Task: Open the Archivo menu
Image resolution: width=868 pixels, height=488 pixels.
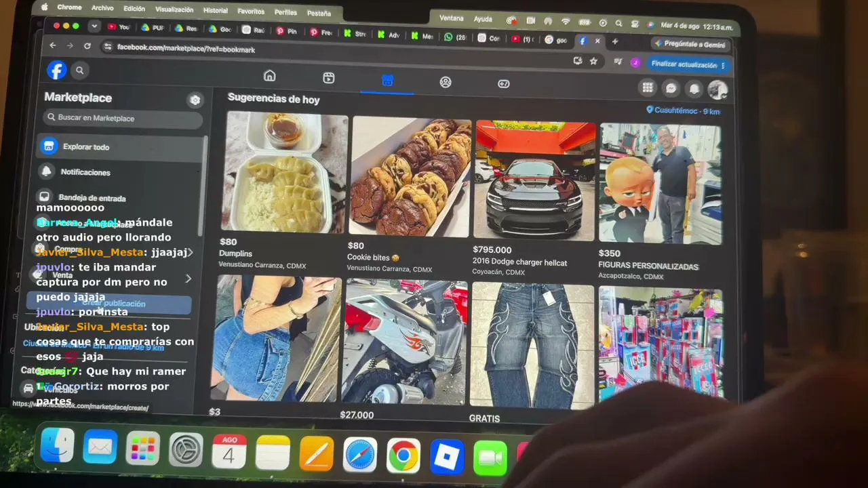Action: pyautogui.click(x=102, y=8)
